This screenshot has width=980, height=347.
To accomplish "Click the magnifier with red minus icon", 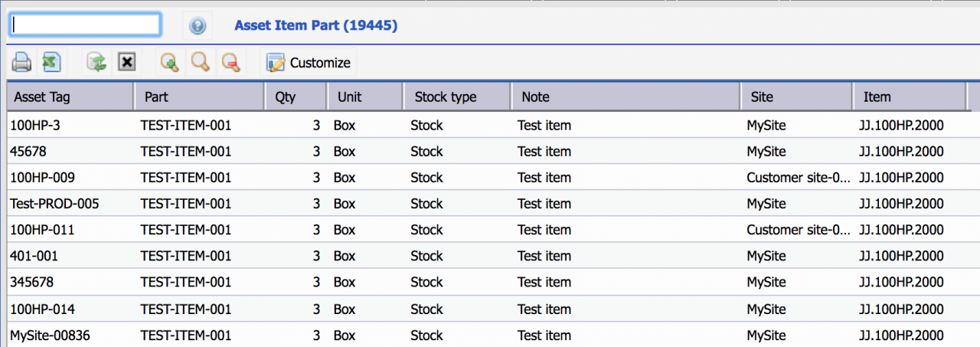I will point(230,63).
